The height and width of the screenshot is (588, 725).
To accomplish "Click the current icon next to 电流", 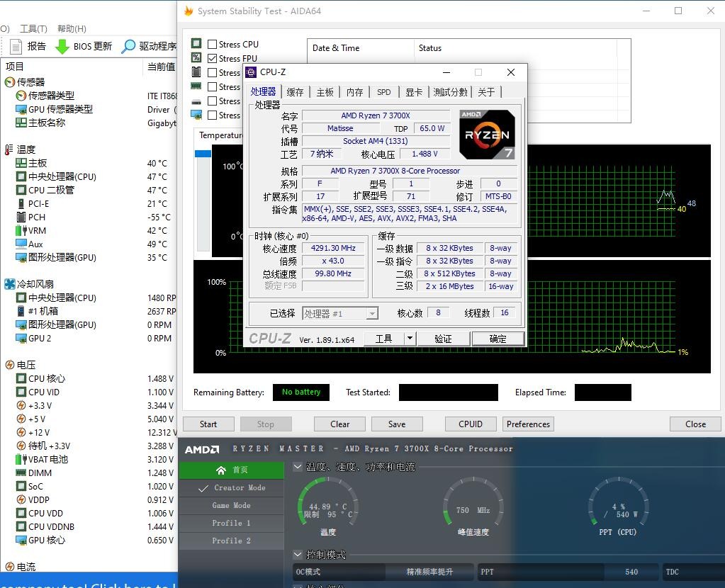I will (10, 566).
